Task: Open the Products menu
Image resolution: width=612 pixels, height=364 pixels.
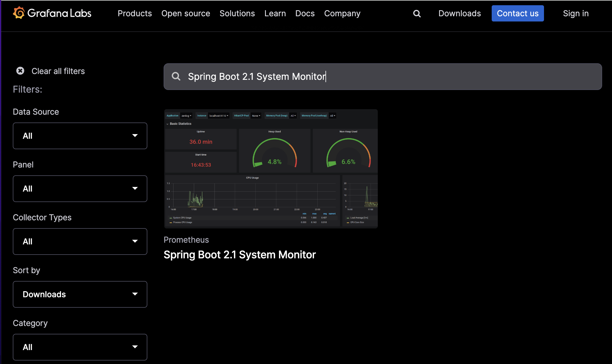Action: [x=135, y=13]
